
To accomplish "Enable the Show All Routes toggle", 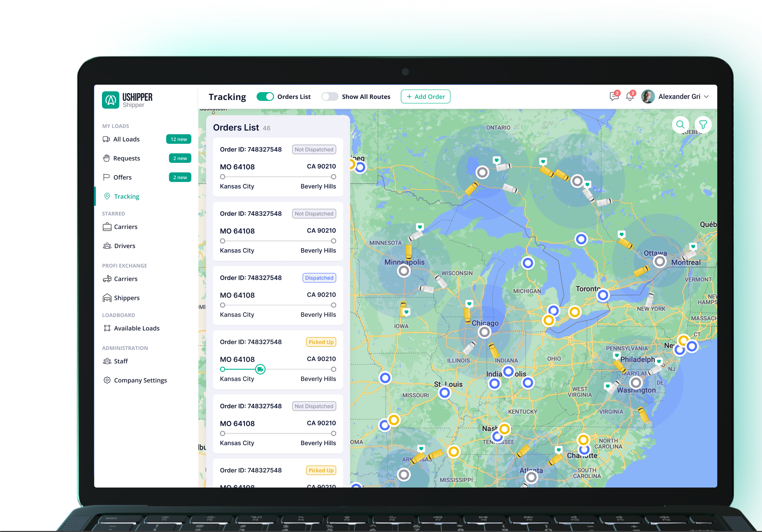I will [330, 97].
